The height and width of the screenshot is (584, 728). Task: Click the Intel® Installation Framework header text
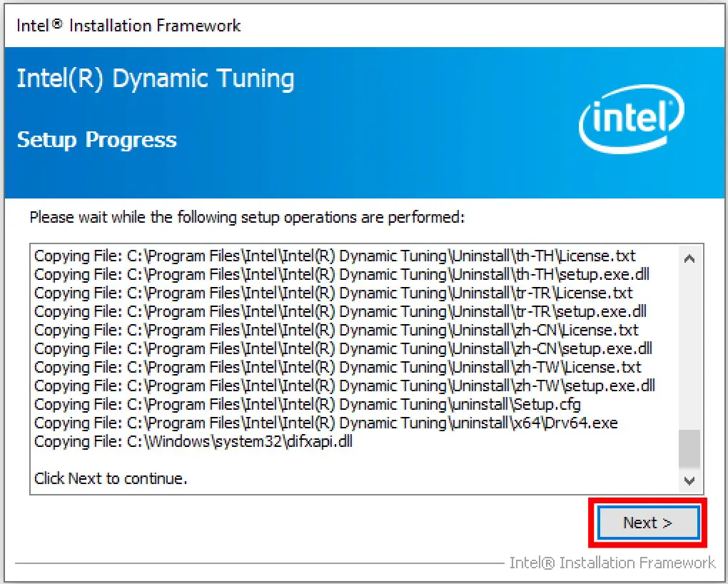(x=128, y=25)
